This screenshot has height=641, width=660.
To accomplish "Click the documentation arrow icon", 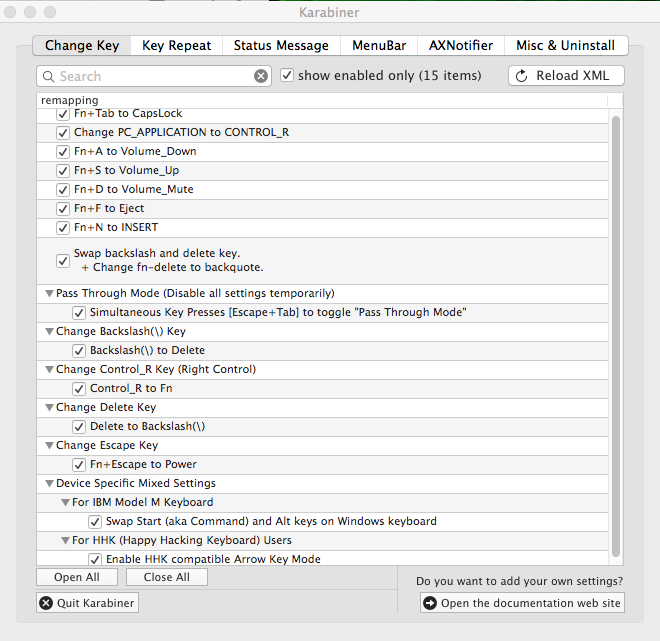I will point(430,603).
